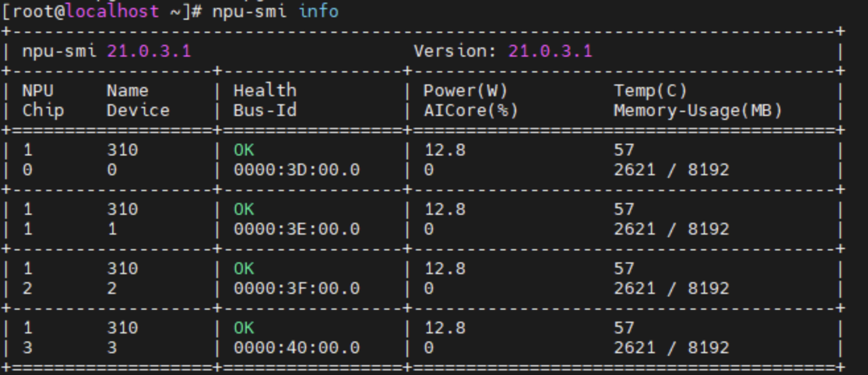Select "2621 / 8192" memory usage beside 0000:3F:00.0
868x375 pixels.
point(671,289)
